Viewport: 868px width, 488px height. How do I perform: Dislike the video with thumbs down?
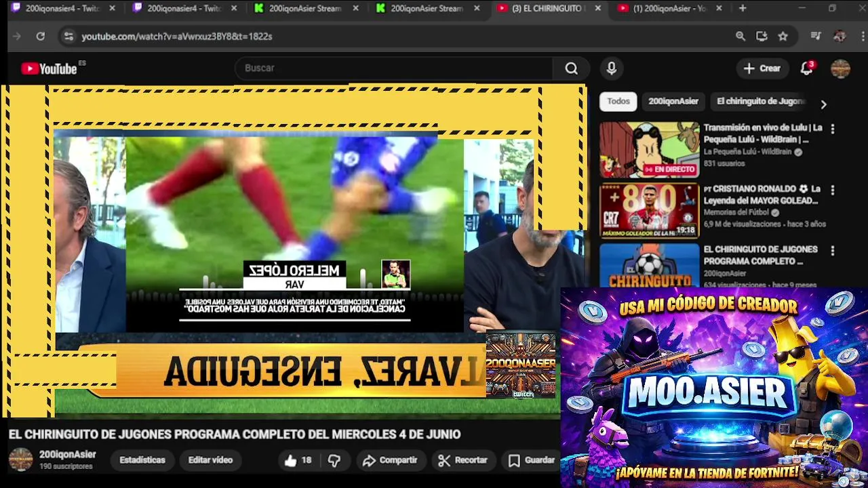(334, 460)
